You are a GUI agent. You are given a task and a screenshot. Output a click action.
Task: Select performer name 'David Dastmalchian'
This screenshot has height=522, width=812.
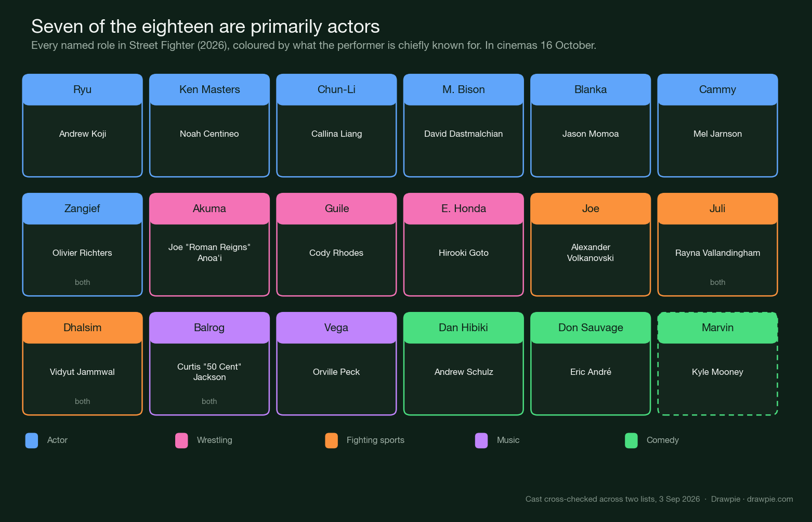(x=464, y=134)
